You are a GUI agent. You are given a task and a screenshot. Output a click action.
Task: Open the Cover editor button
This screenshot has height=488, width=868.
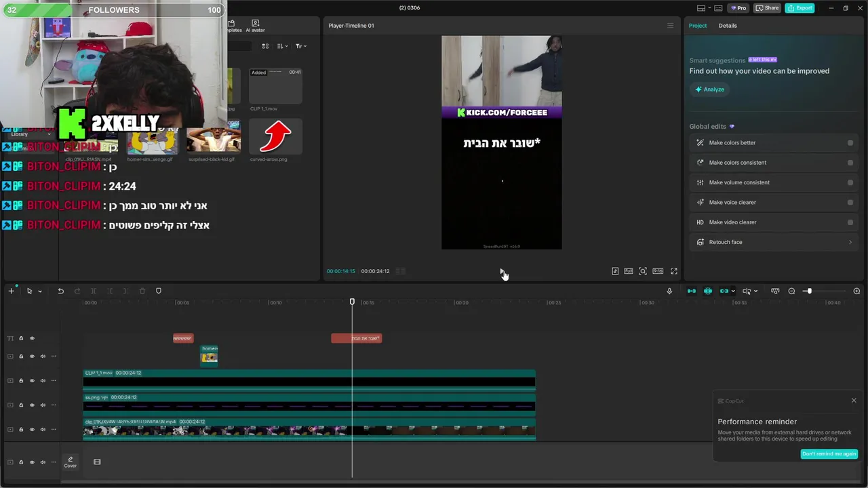point(71,462)
